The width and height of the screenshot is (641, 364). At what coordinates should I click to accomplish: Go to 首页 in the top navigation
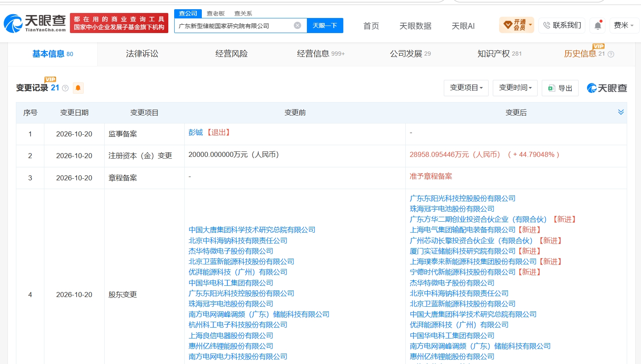pos(371,26)
